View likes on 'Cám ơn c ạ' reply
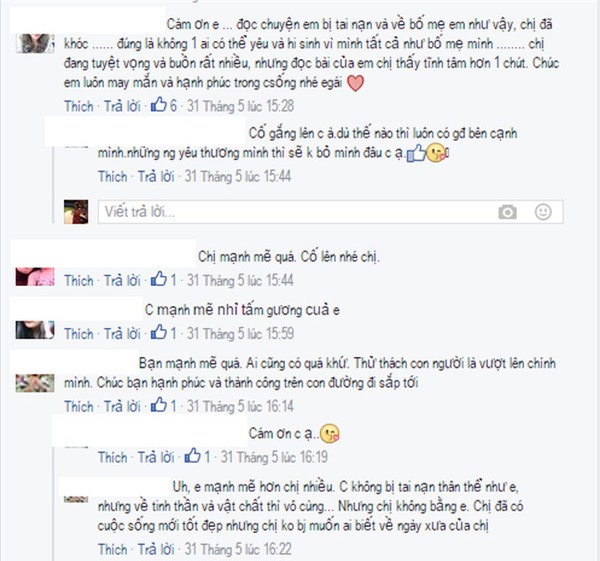This screenshot has height=561, width=600. (x=197, y=456)
